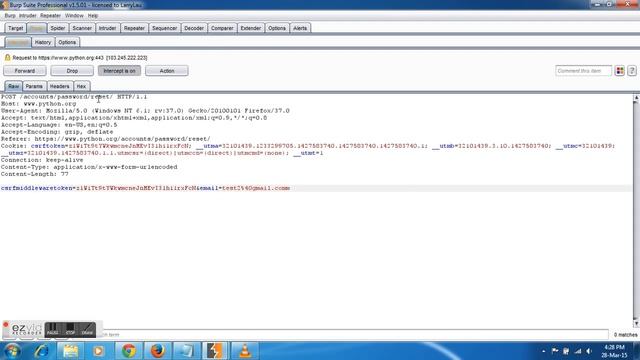Switch to the Alerts tab
640x360 pixels.
coord(300,28)
